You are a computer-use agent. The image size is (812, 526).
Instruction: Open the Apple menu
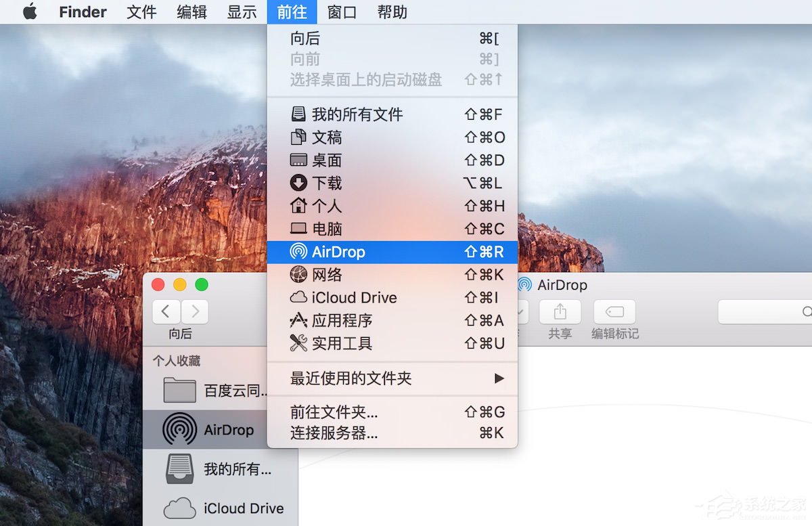pyautogui.click(x=29, y=12)
